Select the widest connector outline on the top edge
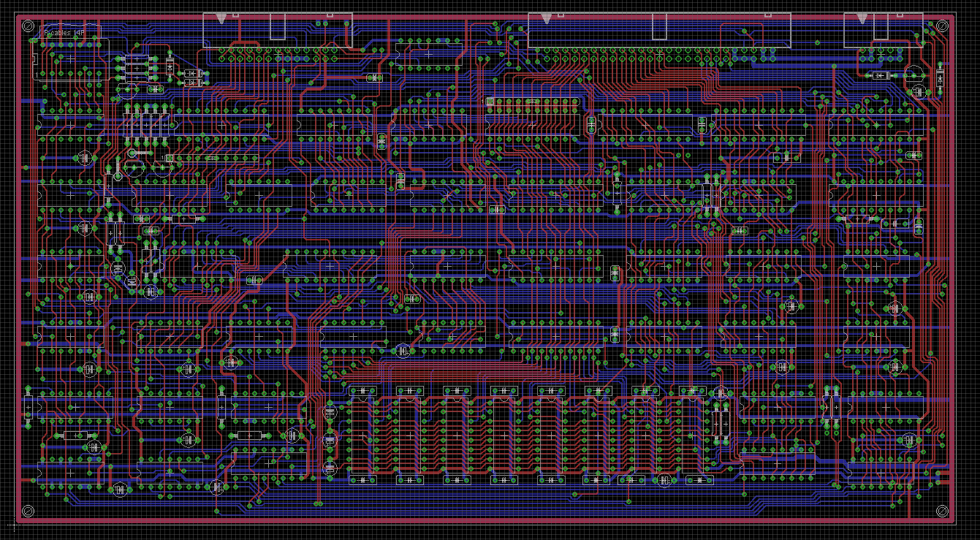This screenshot has width=980, height=540. 659,30
